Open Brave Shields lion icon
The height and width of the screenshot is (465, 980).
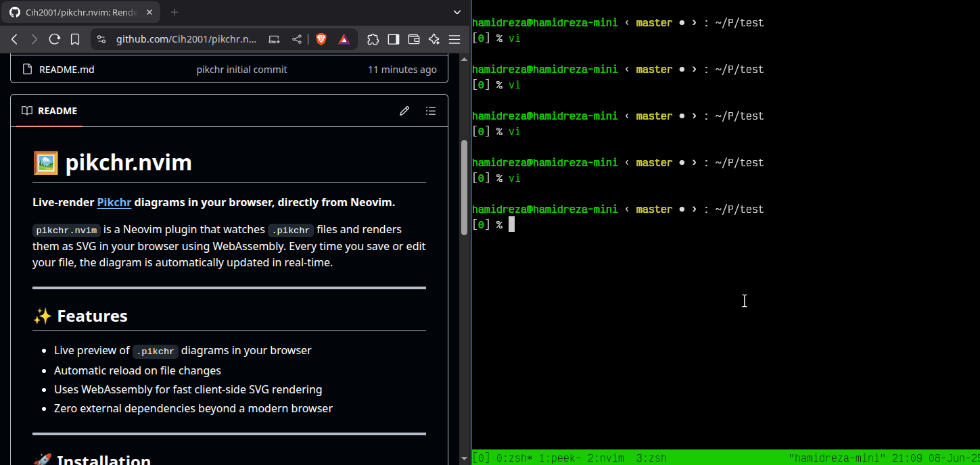click(x=321, y=39)
